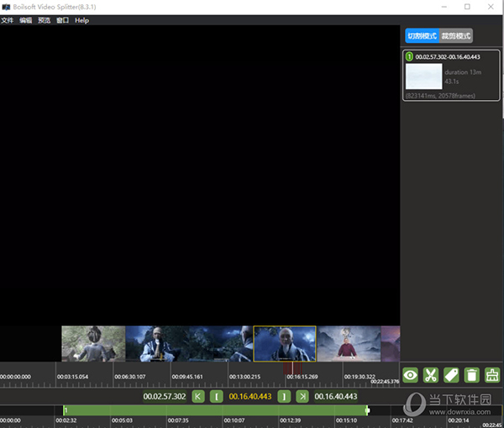The image size is (504, 428).
Task: Click segment duration text 13m 43.1s
Action: (463, 77)
